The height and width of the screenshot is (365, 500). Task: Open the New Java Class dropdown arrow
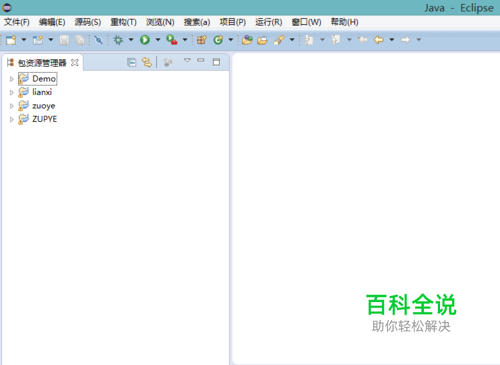coord(231,40)
